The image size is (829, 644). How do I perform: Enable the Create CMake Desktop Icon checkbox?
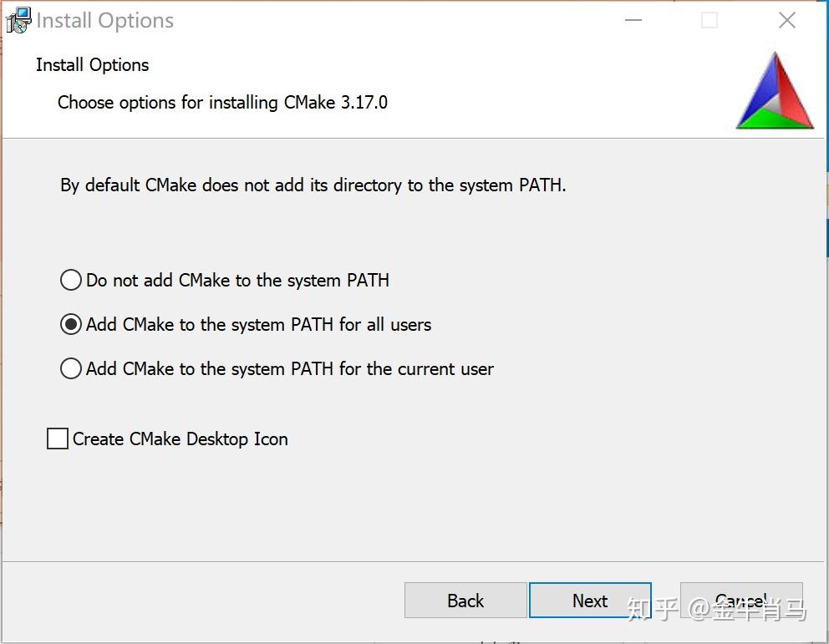(x=58, y=439)
